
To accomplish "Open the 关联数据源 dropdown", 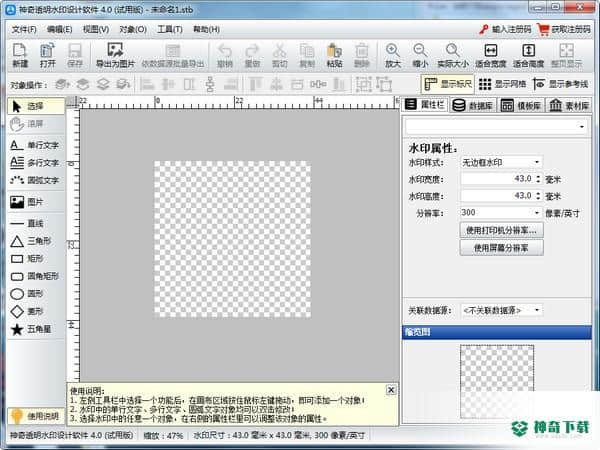I will point(501,310).
